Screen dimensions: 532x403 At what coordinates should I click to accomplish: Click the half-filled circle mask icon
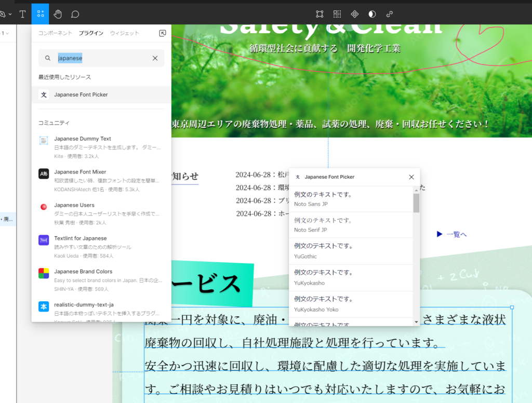[x=372, y=14]
